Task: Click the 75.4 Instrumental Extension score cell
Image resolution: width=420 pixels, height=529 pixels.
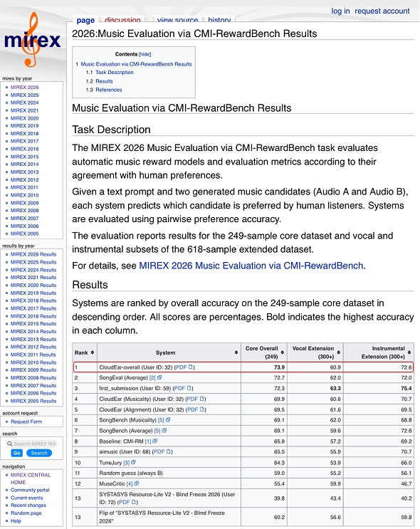Action: click(x=379, y=388)
